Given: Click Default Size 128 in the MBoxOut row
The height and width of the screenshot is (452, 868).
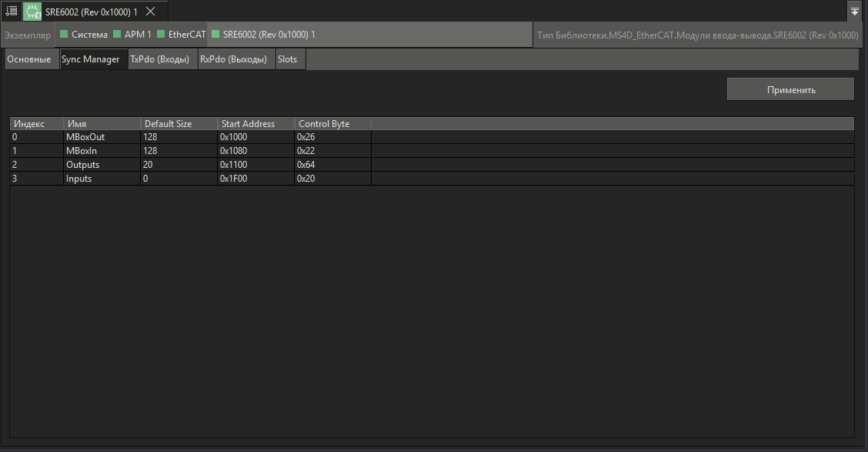Looking at the screenshot, I should (x=179, y=137).
